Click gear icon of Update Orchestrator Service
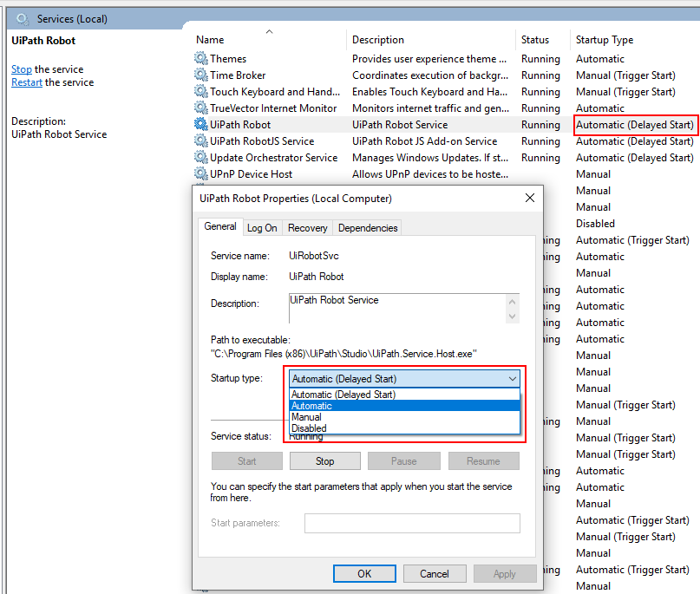Viewport: 700px width, 594px height. point(201,157)
